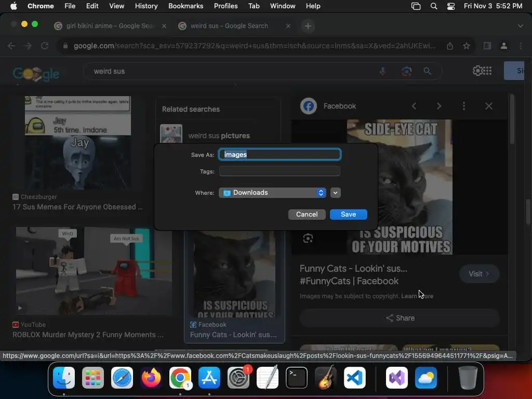Open Safari from the Dock
This screenshot has height=399, width=532.
(122, 378)
